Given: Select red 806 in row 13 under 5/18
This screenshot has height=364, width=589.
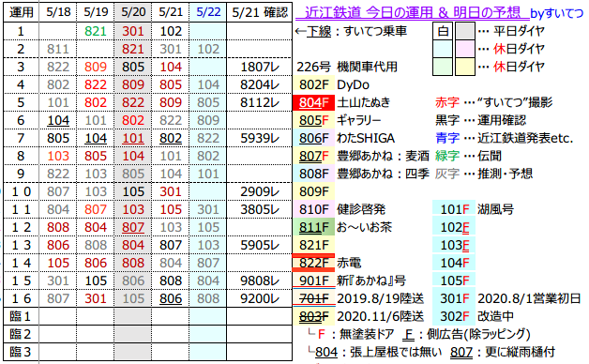Looking at the screenshot, I should [58, 245].
